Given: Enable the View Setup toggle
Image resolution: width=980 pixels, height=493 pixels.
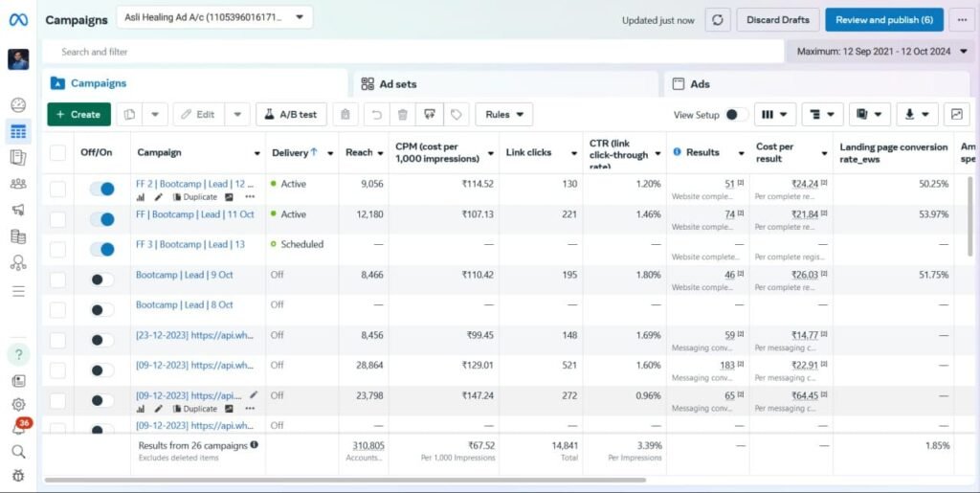Looking at the screenshot, I should [736, 115].
